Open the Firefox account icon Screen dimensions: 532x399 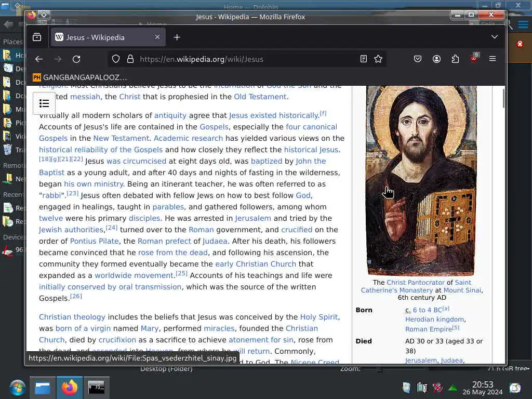[x=436, y=59]
